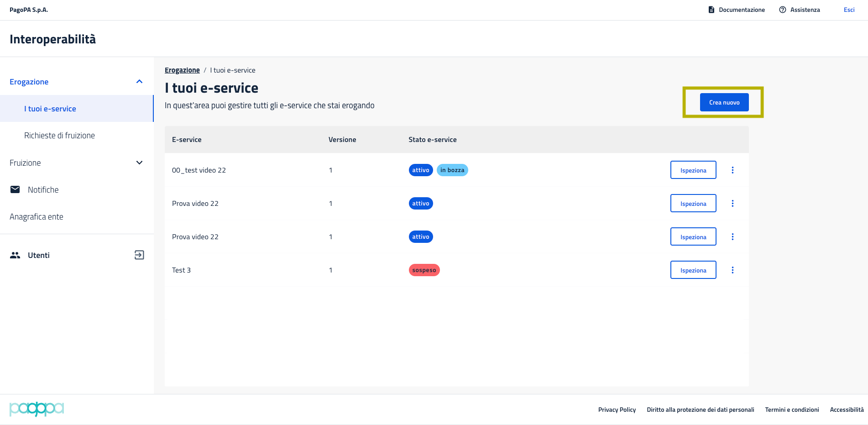Click Ispeziona for 00_test video 22
868x425 pixels.
pos(693,170)
